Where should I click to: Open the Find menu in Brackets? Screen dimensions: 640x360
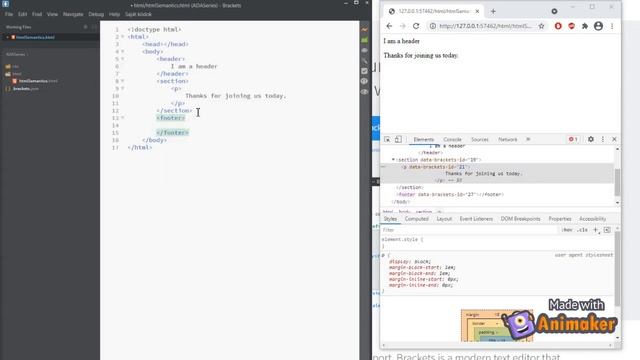tap(37, 14)
